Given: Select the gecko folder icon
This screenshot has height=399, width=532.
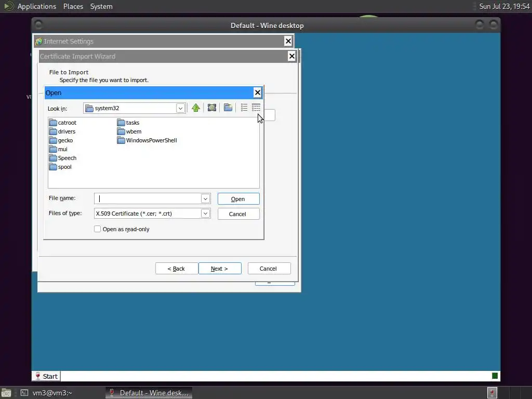Looking at the screenshot, I should click(x=53, y=140).
